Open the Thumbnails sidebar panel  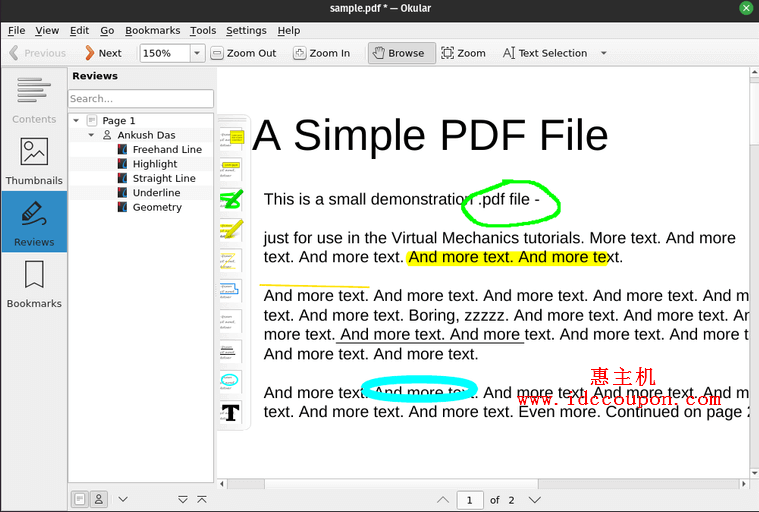point(34,161)
